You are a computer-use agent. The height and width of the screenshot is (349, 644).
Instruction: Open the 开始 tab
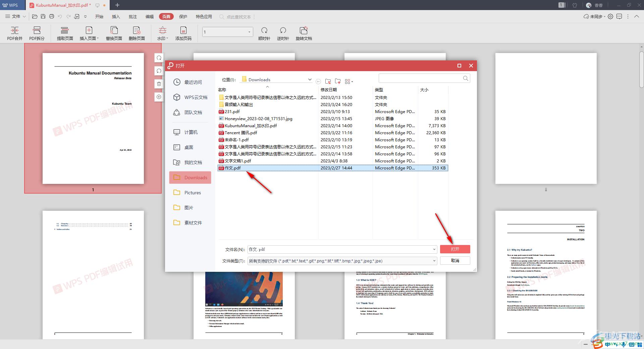[99, 16]
